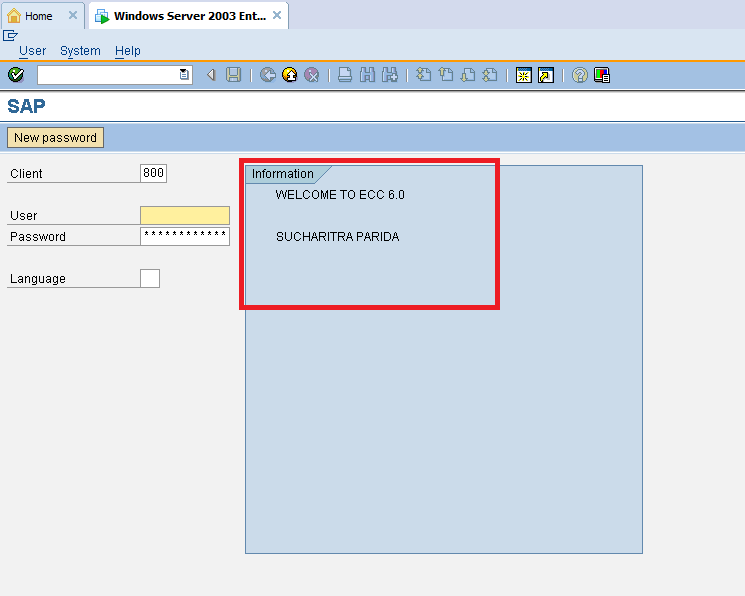Click the Password input field
The width and height of the screenshot is (745, 596).
pyautogui.click(x=185, y=236)
